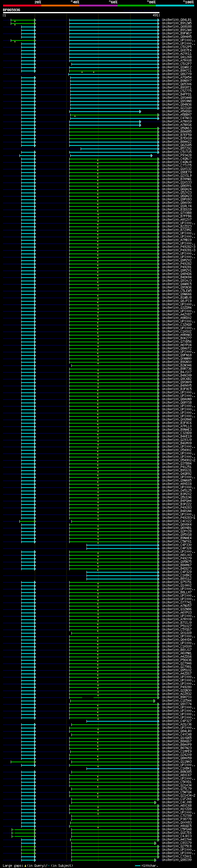Screen dimensions: 197x868
Task: Open hit UniRef100_B9FWG7
Action: coord(176,33)
